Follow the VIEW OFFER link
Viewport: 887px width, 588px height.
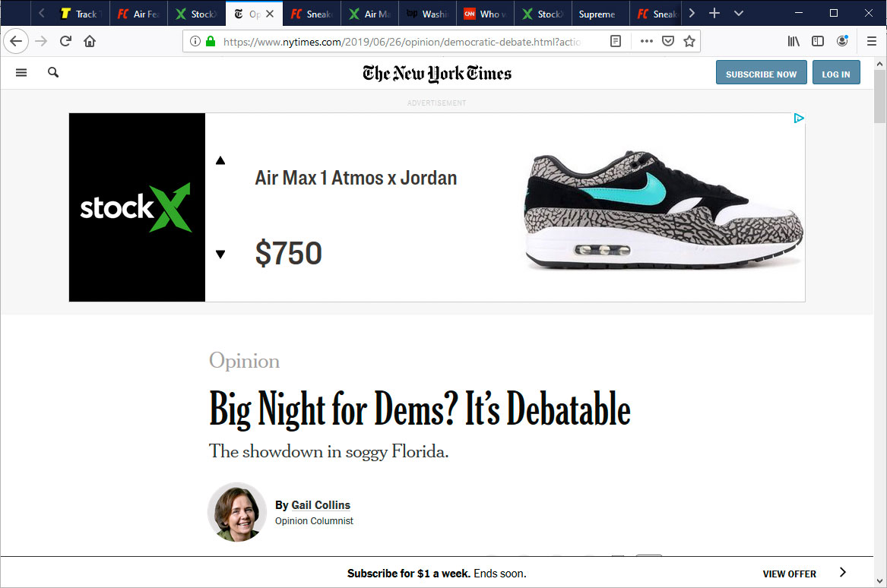pos(790,574)
